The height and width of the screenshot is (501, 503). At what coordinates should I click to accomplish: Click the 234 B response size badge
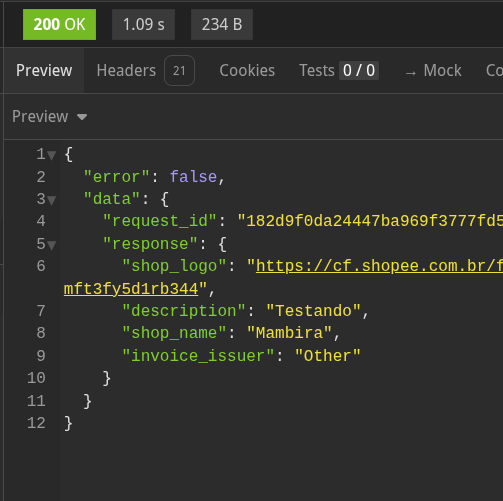[x=222, y=25]
